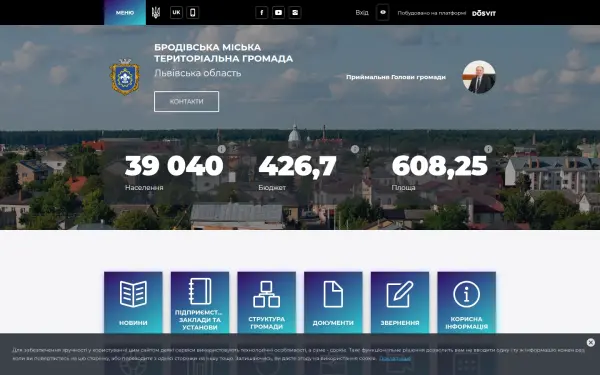600x375 pixels.
Task: Toggle accessibility mode with the eye icon
Action: (x=383, y=12)
